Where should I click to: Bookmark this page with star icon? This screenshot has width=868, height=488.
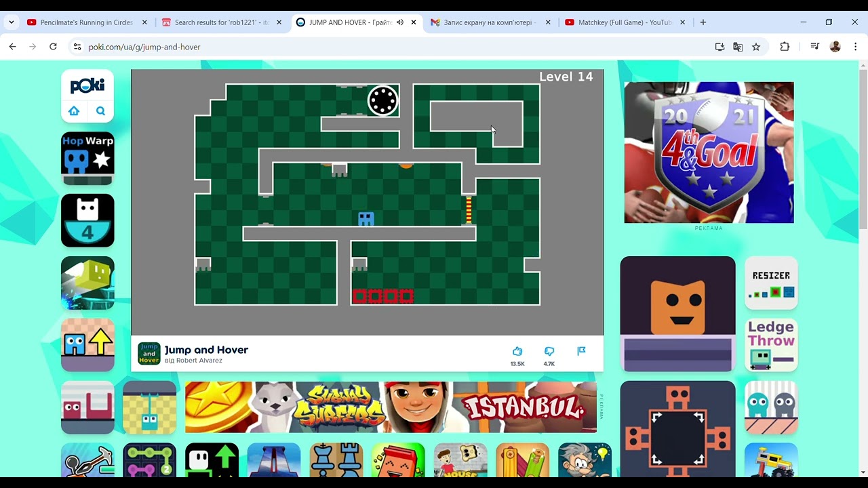(756, 47)
